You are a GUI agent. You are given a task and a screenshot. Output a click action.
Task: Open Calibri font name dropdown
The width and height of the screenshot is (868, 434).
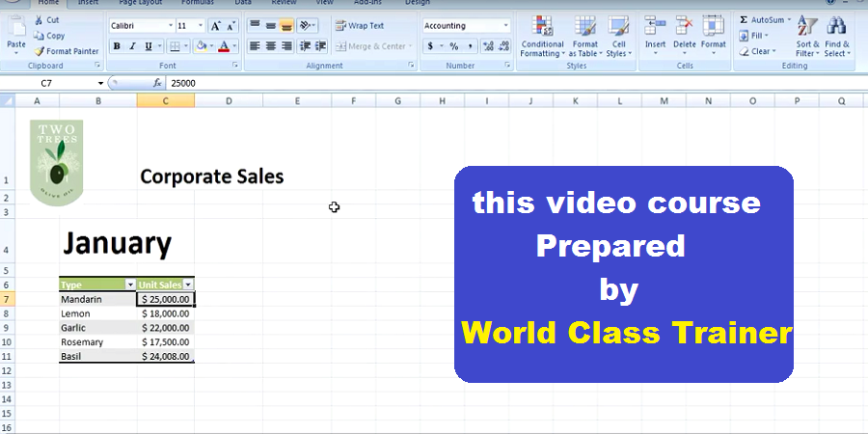coord(171,26)
